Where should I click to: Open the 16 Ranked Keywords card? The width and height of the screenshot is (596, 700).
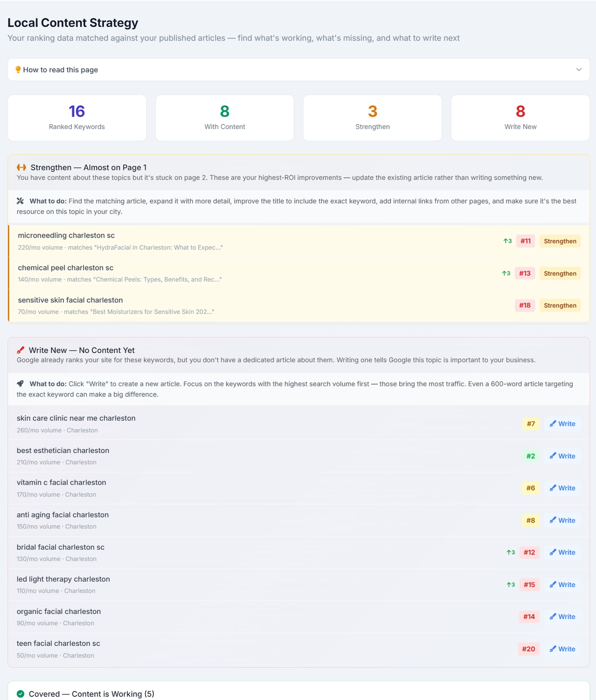(77, 118)
